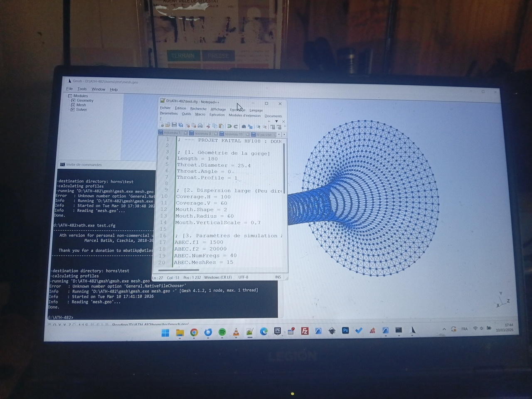Open the Langage menu in Notepad++

tap(256, 111)
